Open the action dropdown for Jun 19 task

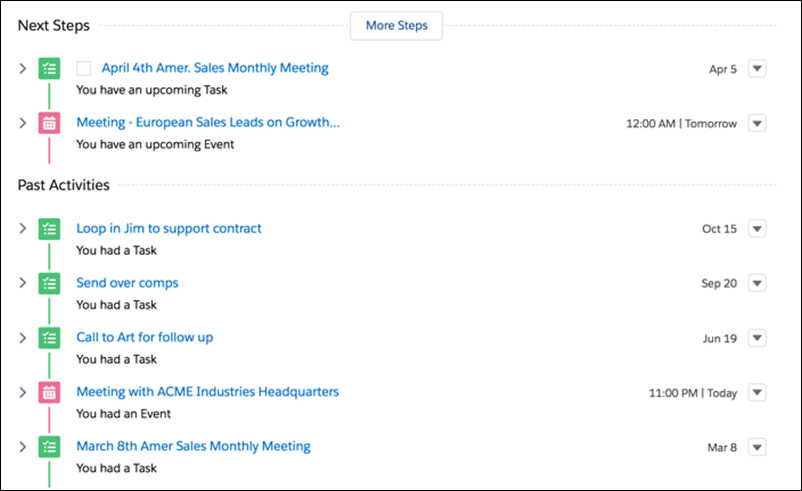[757, 338]
